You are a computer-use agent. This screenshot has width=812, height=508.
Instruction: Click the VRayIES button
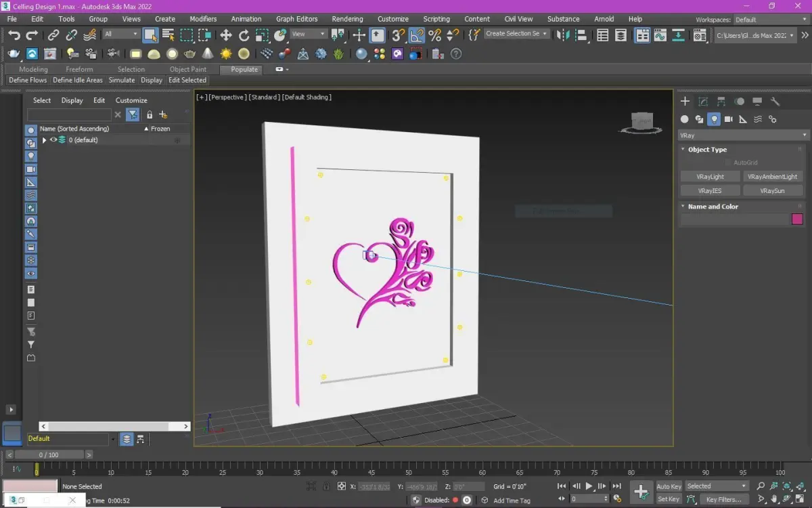pos(710,191)
